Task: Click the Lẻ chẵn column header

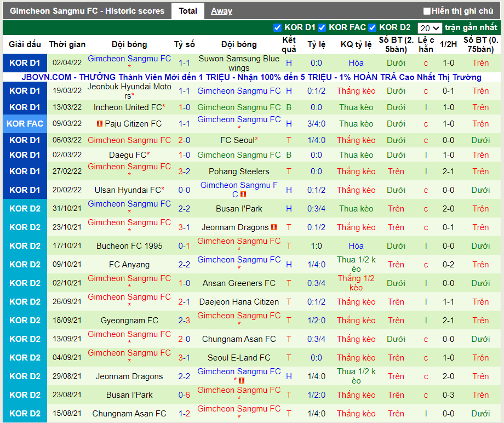Action: [x=426, y=44]
